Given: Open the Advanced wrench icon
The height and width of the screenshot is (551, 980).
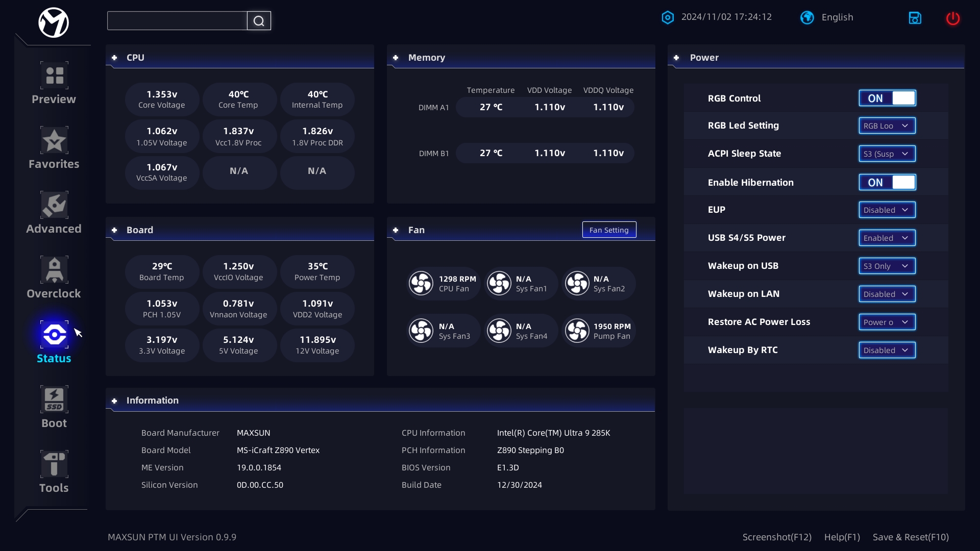Looking at the screenshot, I should (54, 205).
